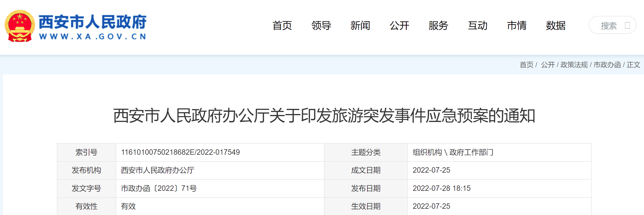Open the 公开 navigation menu item
The width and height of the screenshot is (644, 215).
pyautogui.click(x=399, y=26)
